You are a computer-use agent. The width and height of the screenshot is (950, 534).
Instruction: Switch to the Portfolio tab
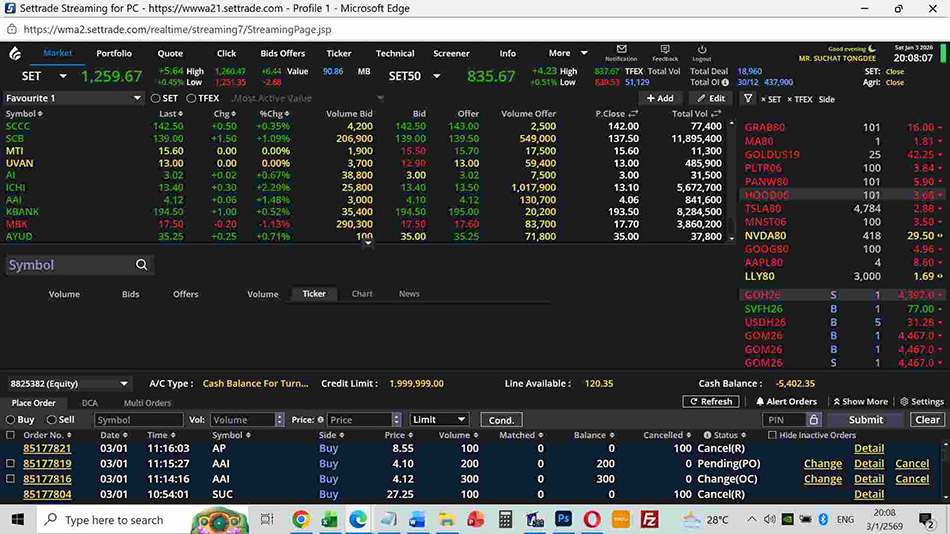tap(114, 53)
